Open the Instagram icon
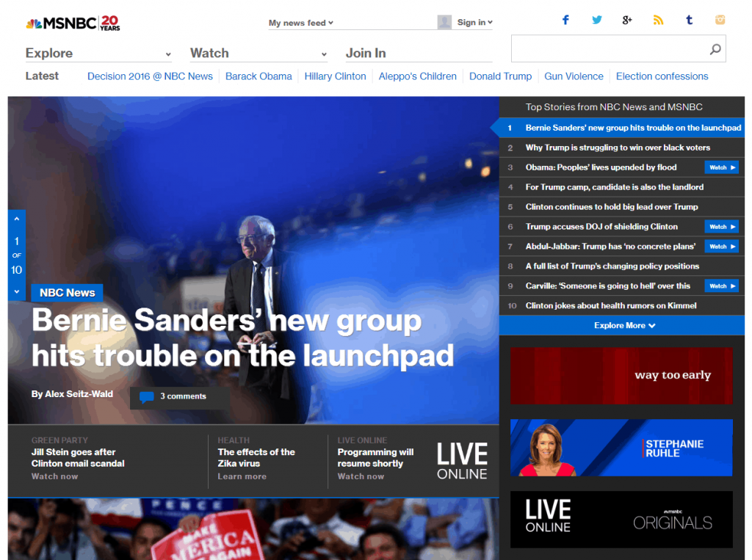The height and width of the screenshot is (560, 752). click(x=720, y=20)
